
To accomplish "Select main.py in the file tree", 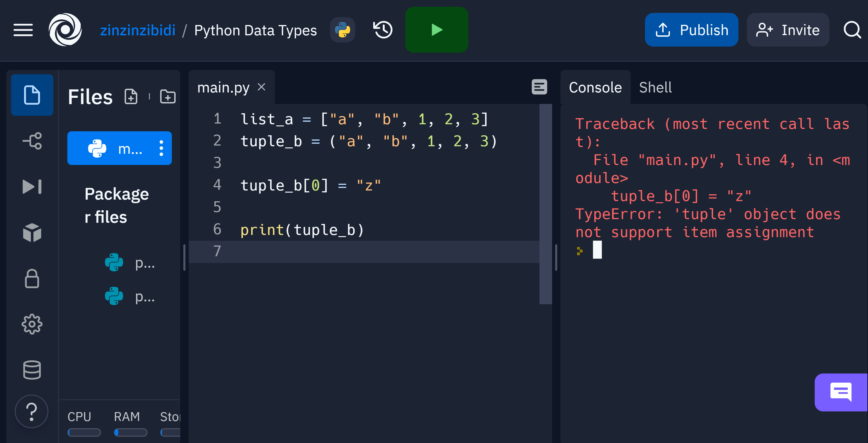I will (x=120, y=148).
